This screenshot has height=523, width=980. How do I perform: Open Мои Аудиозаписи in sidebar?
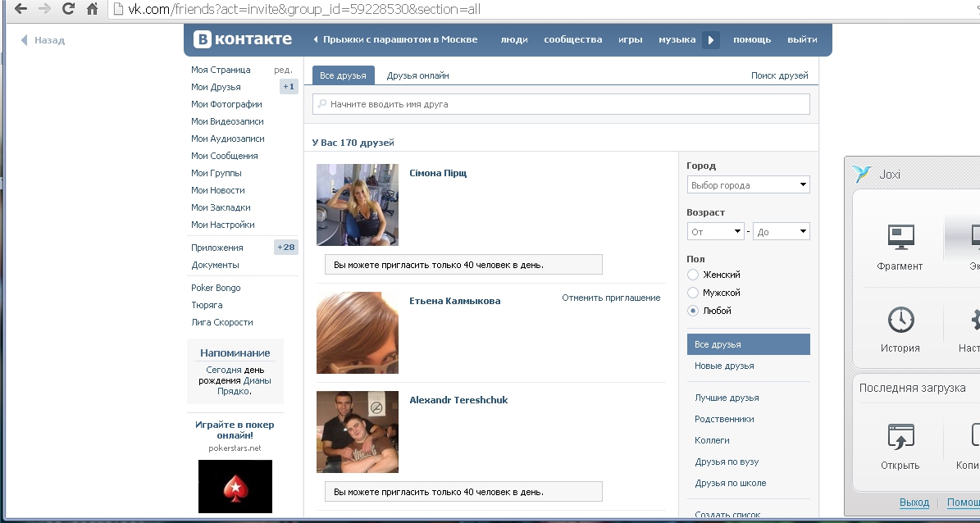coord(227,138)
